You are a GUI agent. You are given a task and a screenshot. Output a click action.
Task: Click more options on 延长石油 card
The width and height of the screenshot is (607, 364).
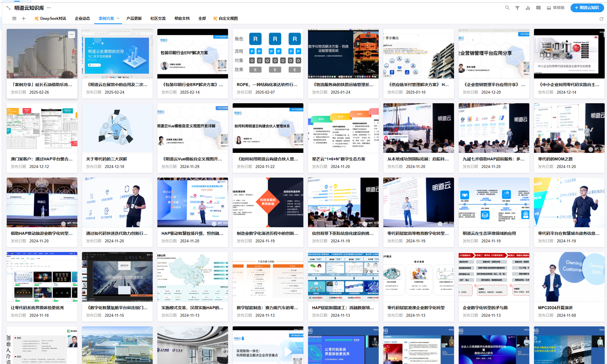pos(72,35)
